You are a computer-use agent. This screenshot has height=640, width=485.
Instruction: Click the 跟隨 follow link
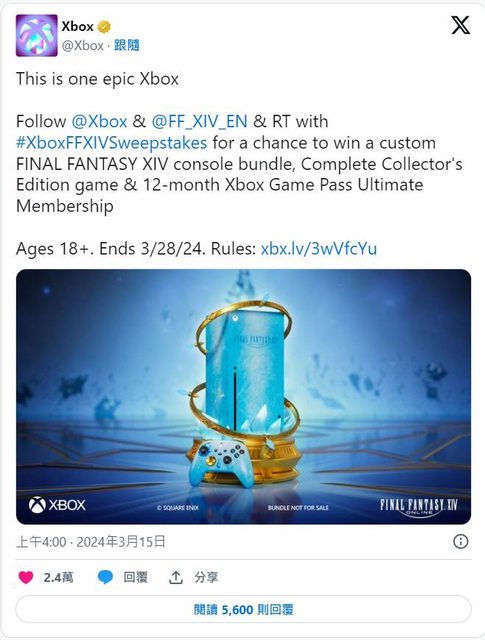point(127,45)
